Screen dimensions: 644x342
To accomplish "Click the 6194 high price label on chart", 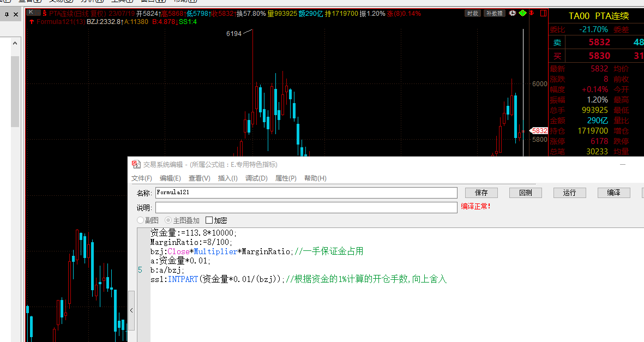I will 234,34.
